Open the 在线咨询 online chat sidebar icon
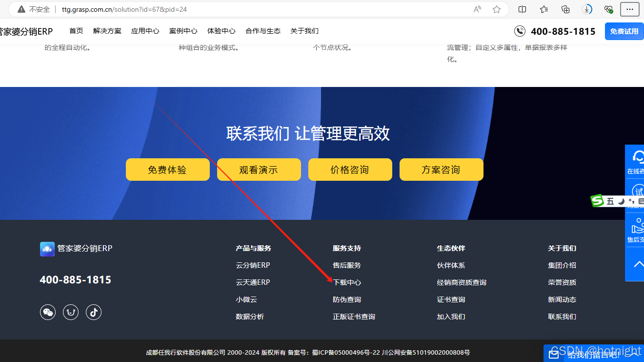This screenshot has height=362, width=644. click(x=638, y=157)
